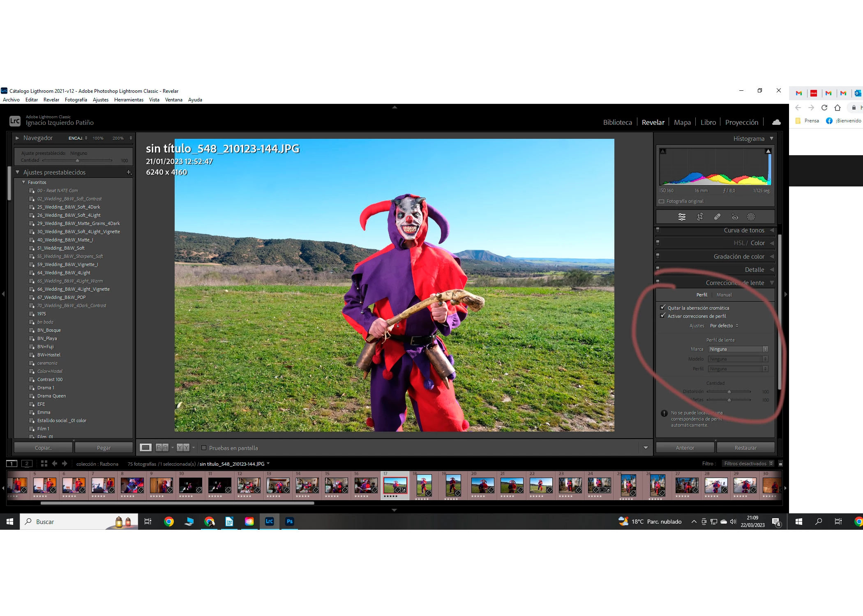This screenshot has height=616, width=863.
Task: Switch to grid view in filmstrip bar
Action: pos(44,464)
